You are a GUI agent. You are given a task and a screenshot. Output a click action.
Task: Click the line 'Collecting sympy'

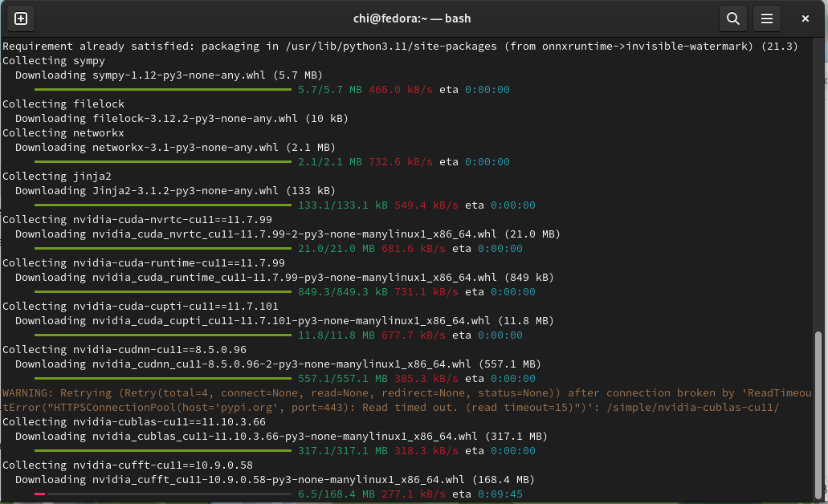(x=54, y=61)
